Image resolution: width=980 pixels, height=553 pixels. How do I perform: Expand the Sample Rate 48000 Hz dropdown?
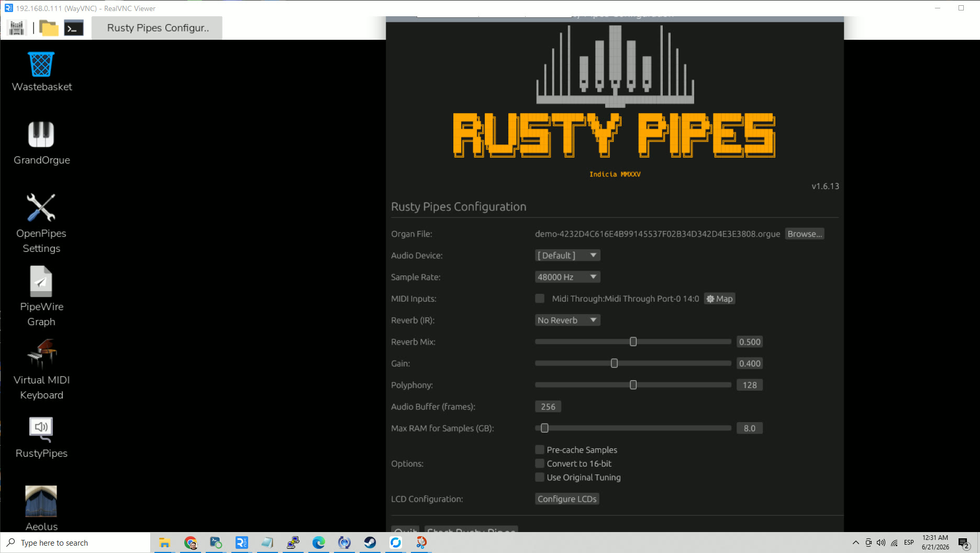[567, 277]
